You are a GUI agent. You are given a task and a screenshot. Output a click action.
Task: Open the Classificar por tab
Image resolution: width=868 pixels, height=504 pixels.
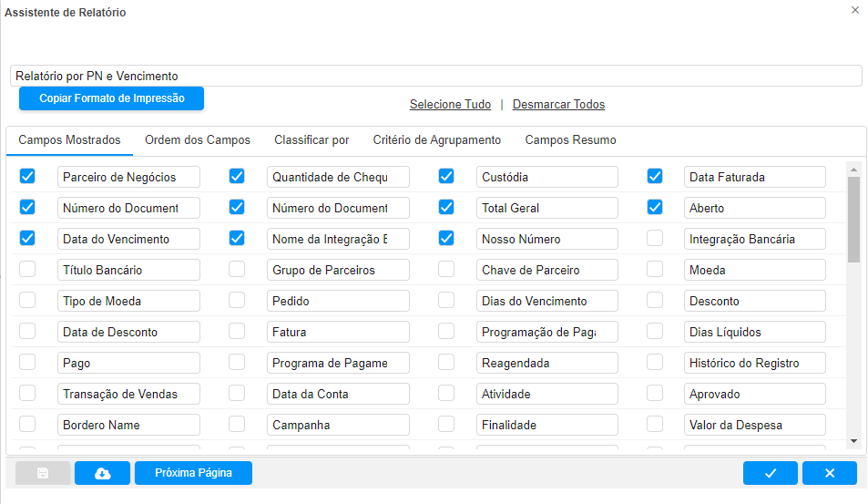pos(311,140)
